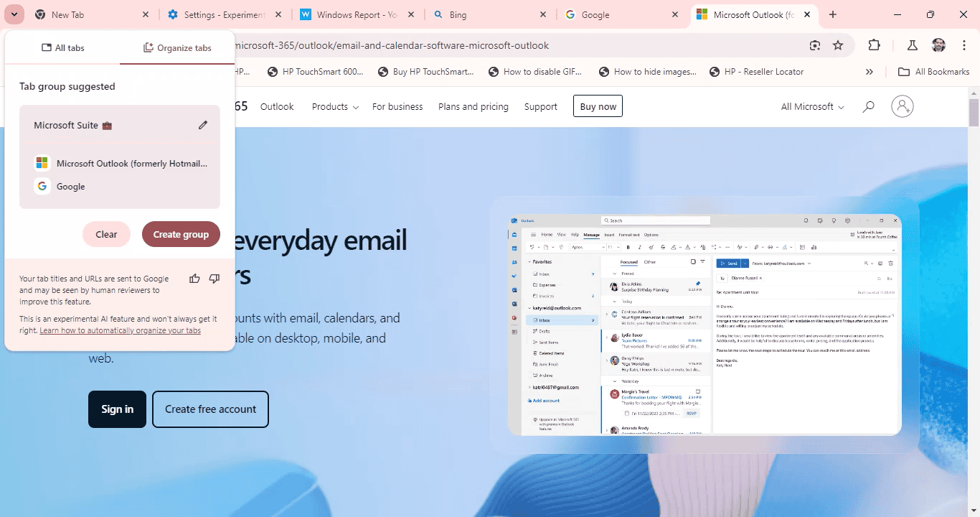Image resolution: width=980 pixels, height=517 pixels.
Task: Click the Buy now button
Action: (x=598, y=106)
